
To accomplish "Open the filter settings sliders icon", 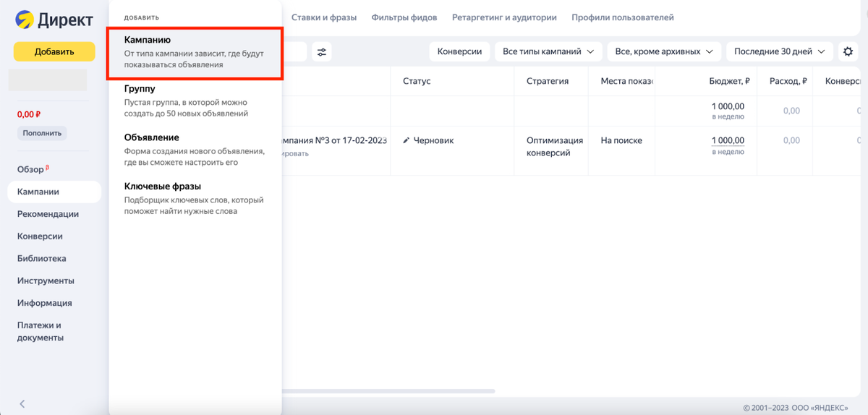I will (321, 52).
